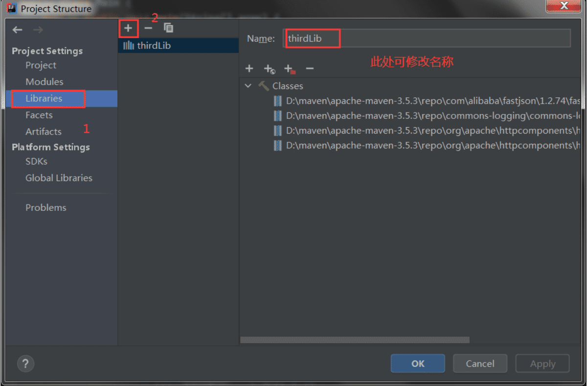Select the fastjson jar entry
This screenshot has width=588, height=386.
pyautogui.click(x=427, y=101)
